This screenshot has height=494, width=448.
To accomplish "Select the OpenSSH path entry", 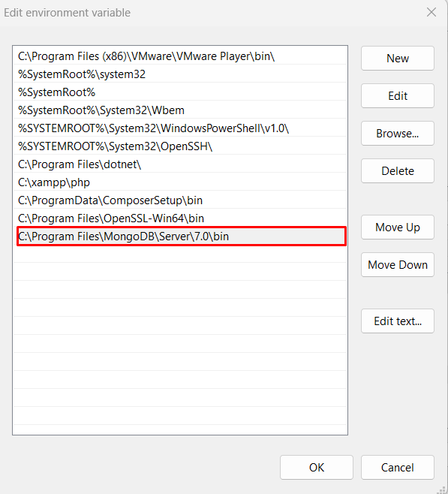I will (x=180, y=146).
